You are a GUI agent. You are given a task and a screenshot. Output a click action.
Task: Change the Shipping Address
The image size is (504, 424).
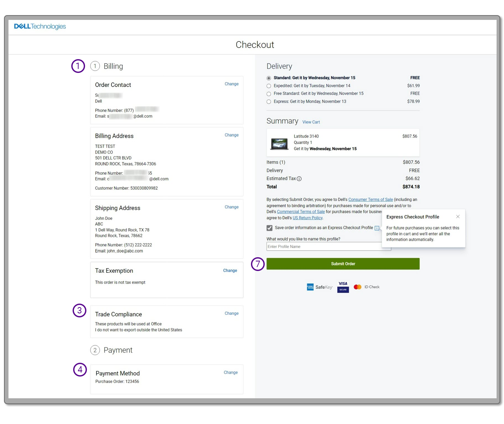point(231,207)
